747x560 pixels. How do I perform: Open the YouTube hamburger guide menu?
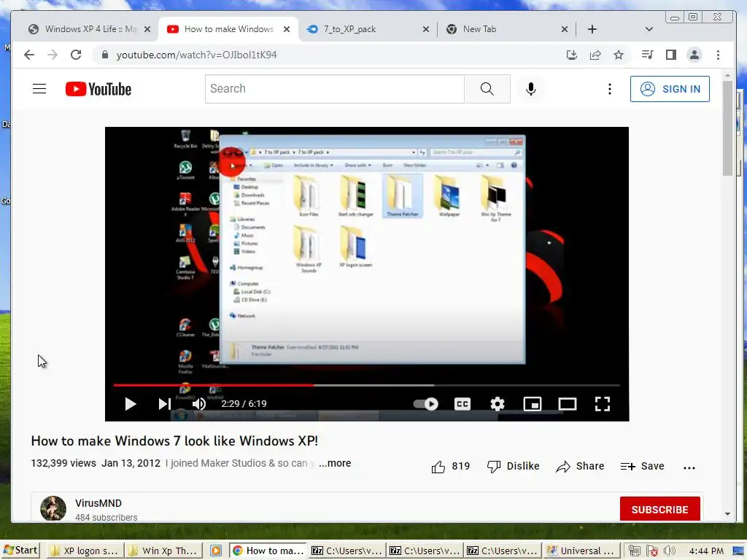click(39, 89)
